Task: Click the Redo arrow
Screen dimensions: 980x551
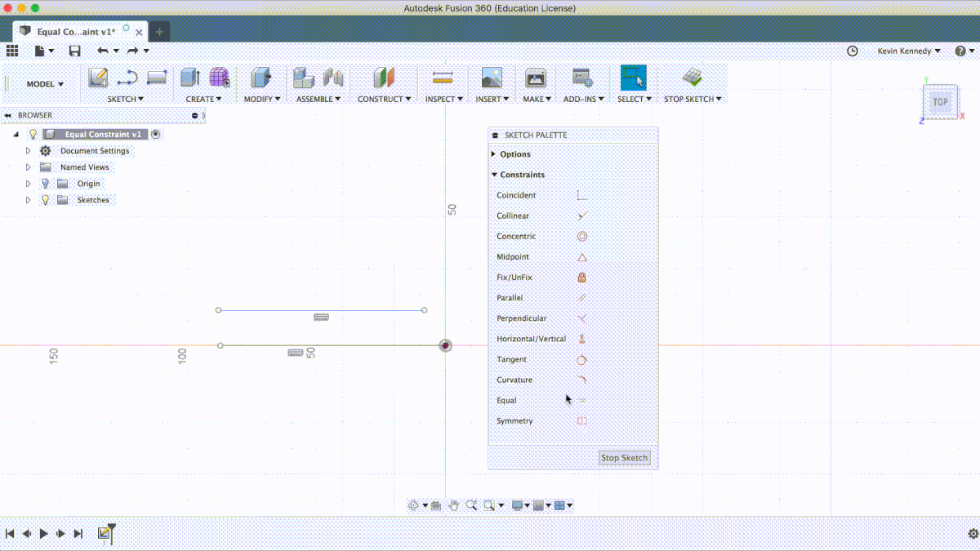Action: [x=132, y=51]
